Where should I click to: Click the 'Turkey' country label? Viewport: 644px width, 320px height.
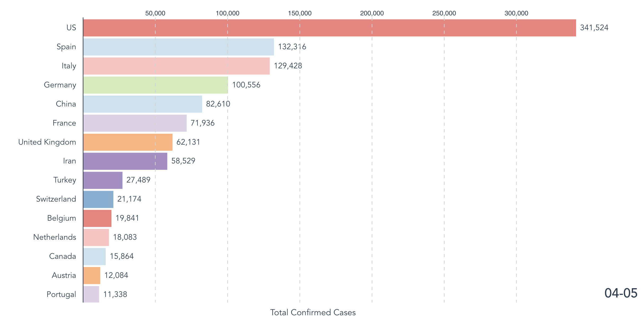pos(65,180)
